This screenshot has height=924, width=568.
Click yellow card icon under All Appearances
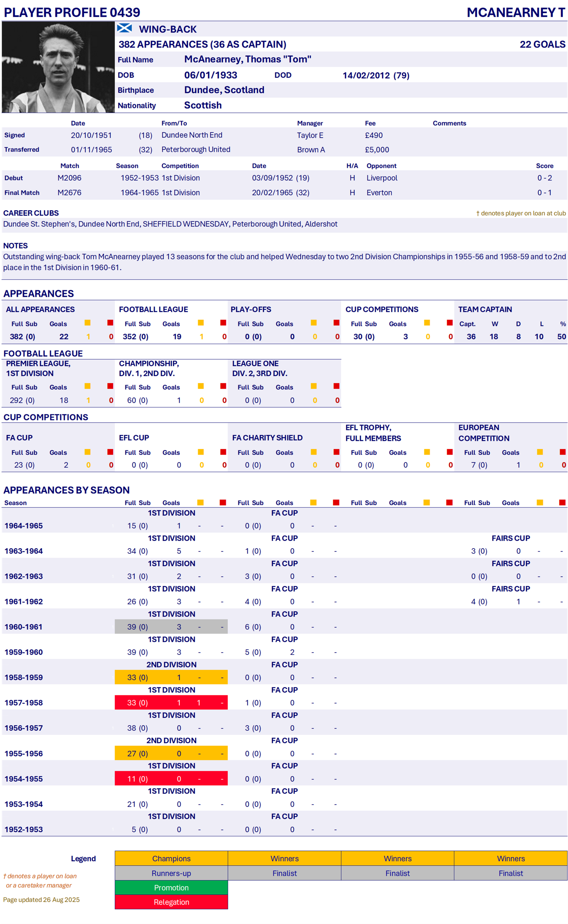[88, 323]
